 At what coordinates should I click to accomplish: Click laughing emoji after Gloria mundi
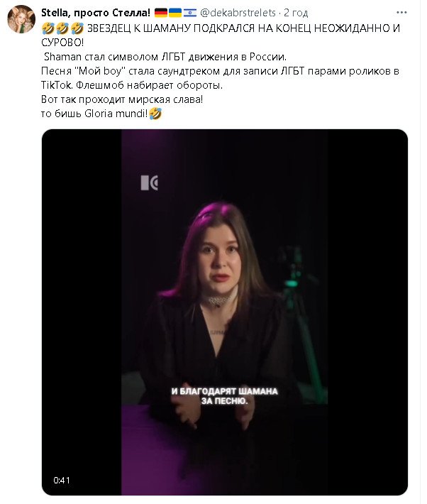(155, 114)
